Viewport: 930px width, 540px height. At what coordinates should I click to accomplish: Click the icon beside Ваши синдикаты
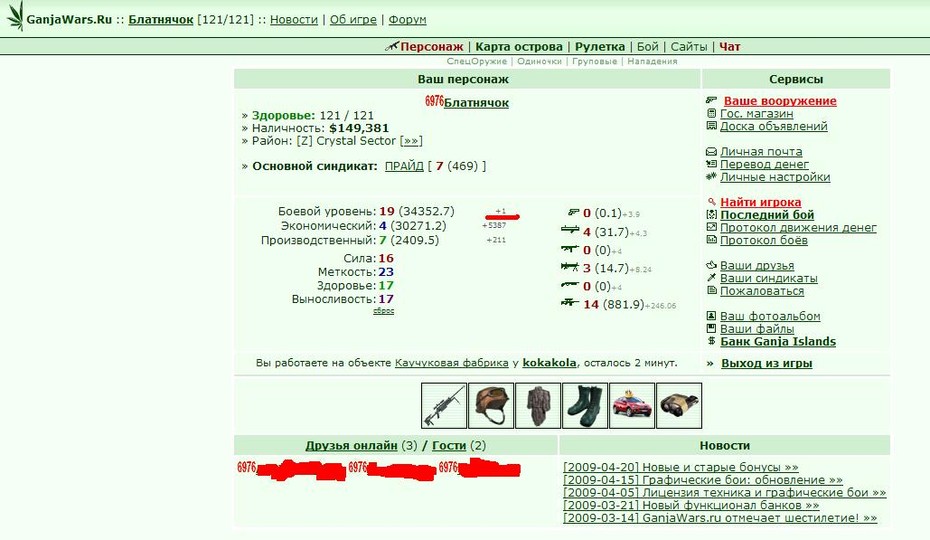[x=712, y=277]
